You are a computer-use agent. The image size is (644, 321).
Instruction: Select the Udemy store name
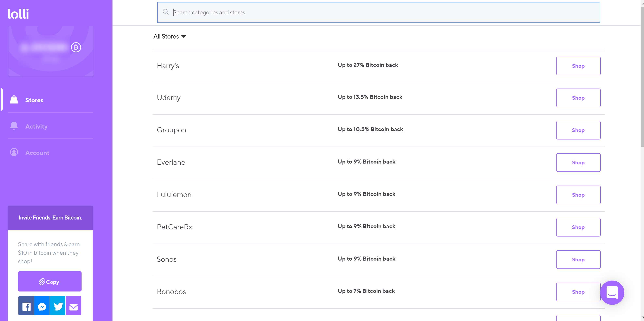[x=169, y=98]
